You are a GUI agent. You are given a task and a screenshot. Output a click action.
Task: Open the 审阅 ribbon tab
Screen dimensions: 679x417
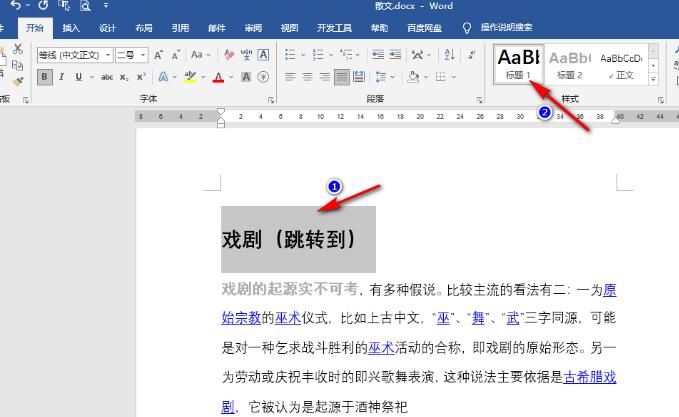coord(253,28)
